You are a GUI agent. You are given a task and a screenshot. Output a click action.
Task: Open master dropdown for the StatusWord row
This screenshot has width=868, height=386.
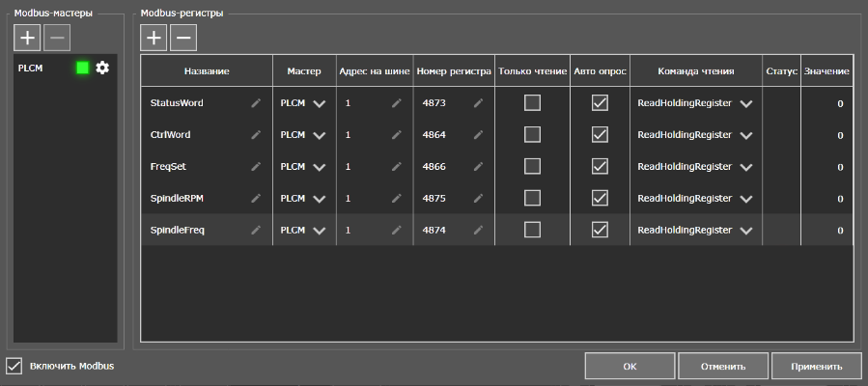click(x=319, y=103)
